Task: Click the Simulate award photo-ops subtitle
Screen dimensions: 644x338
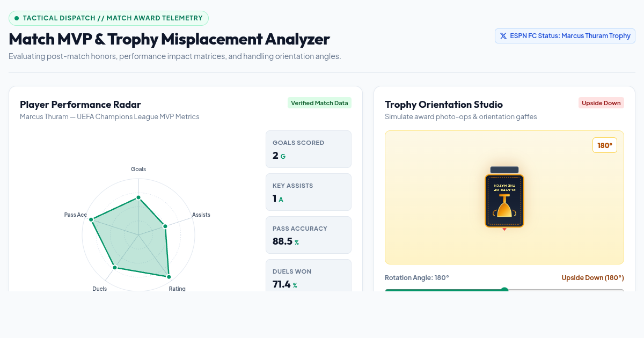Action: (461, 116)
